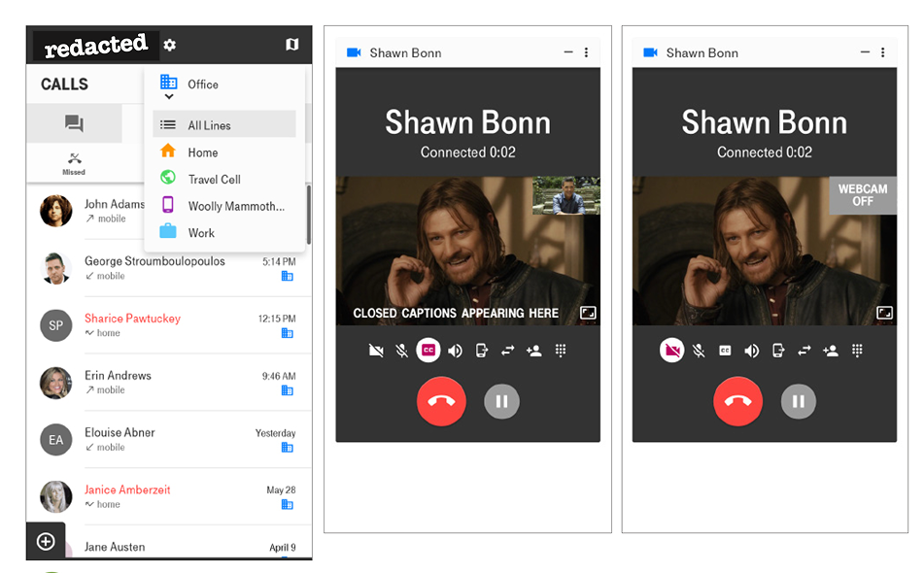Image resolution: width=924 pixels, height=573 pixels.
Task: Expand video fullscreen in middle call window
Action: tap(588, 313)
